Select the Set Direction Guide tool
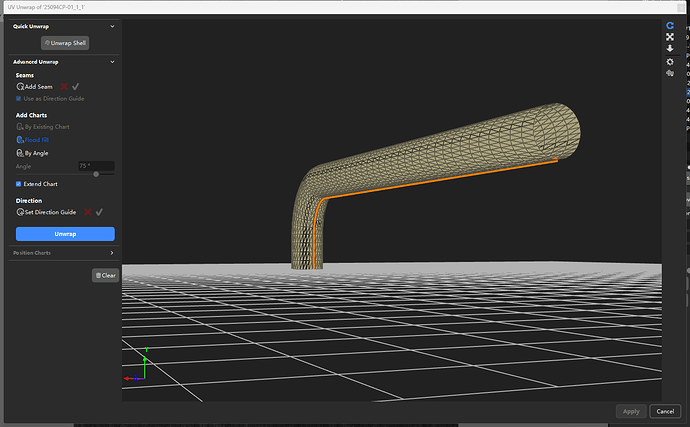Screen dimensions: 690x427 tap(46, 212)
